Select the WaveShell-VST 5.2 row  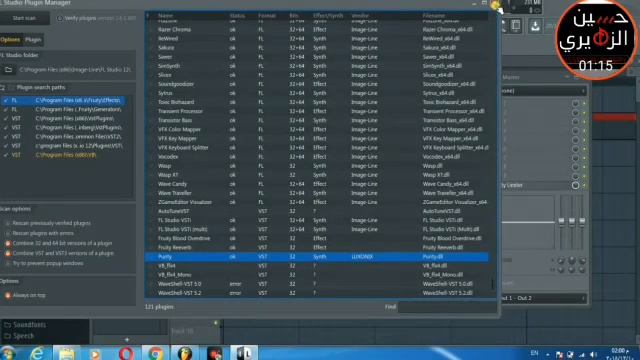coord(317,293)
